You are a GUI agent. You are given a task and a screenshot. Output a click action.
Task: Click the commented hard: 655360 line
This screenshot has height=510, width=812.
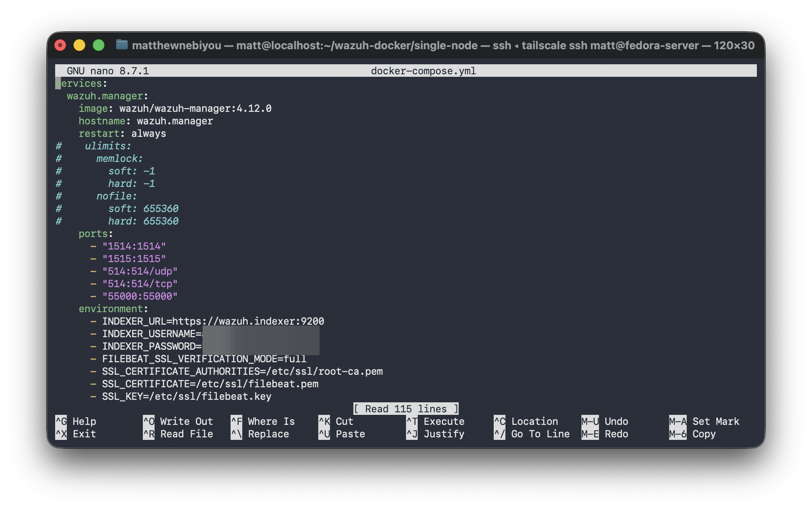point(117,221)
